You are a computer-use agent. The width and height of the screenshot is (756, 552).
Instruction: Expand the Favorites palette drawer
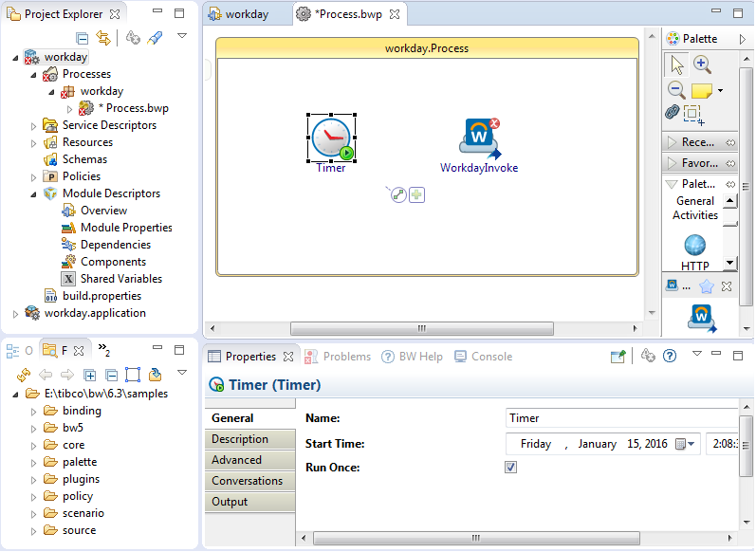700,163
